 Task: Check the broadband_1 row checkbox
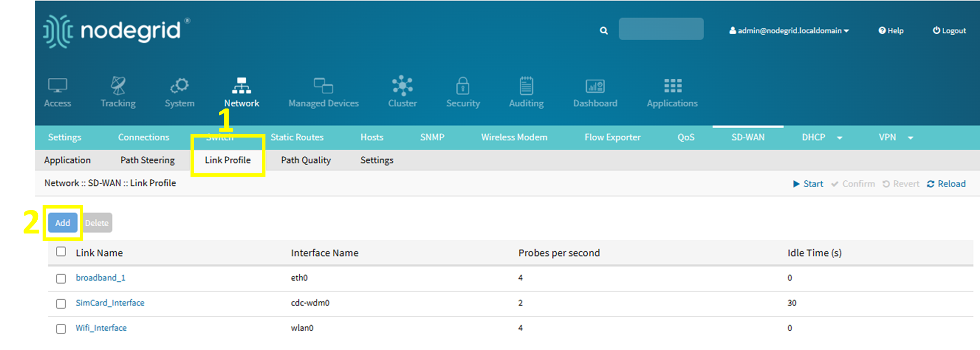point(61,279)
